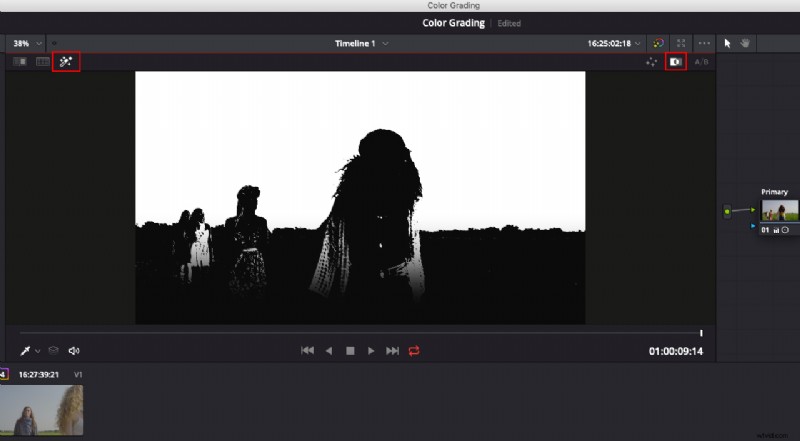Click the circle icon on node 01

point(785,230)
